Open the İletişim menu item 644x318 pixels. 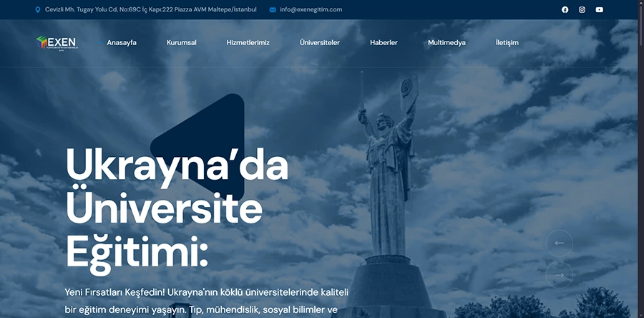507,42
